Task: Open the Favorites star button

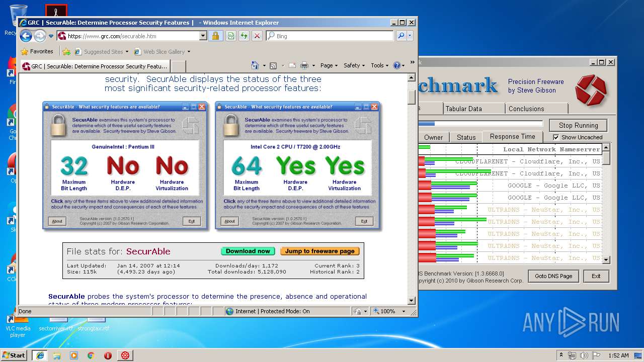Action: point(37,51)
